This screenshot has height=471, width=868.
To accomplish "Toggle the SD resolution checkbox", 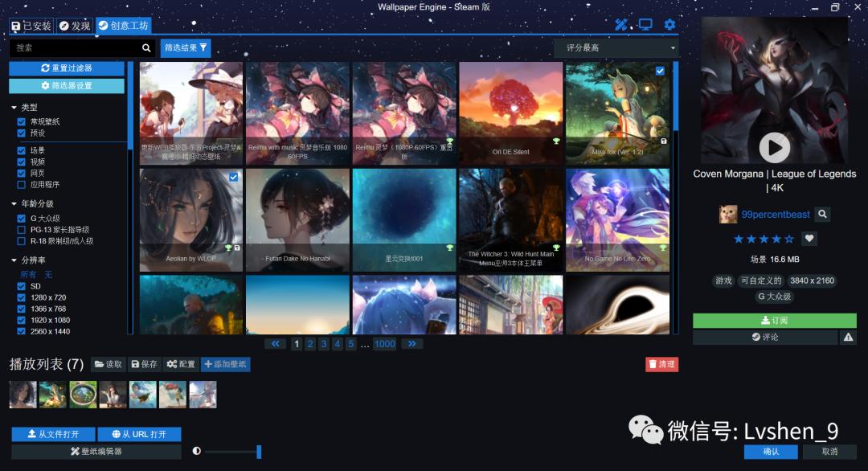I will tap(21, 287).
